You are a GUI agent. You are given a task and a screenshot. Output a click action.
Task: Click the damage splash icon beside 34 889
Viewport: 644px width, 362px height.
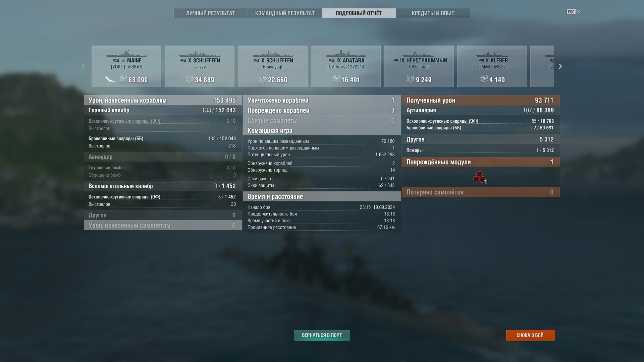(190, 79)
